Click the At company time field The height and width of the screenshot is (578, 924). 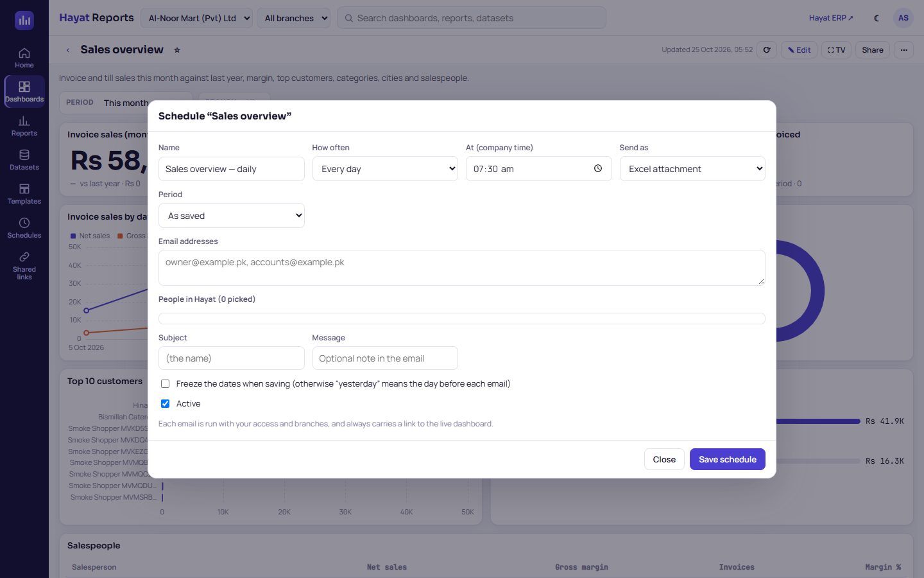tap(538, 169)
